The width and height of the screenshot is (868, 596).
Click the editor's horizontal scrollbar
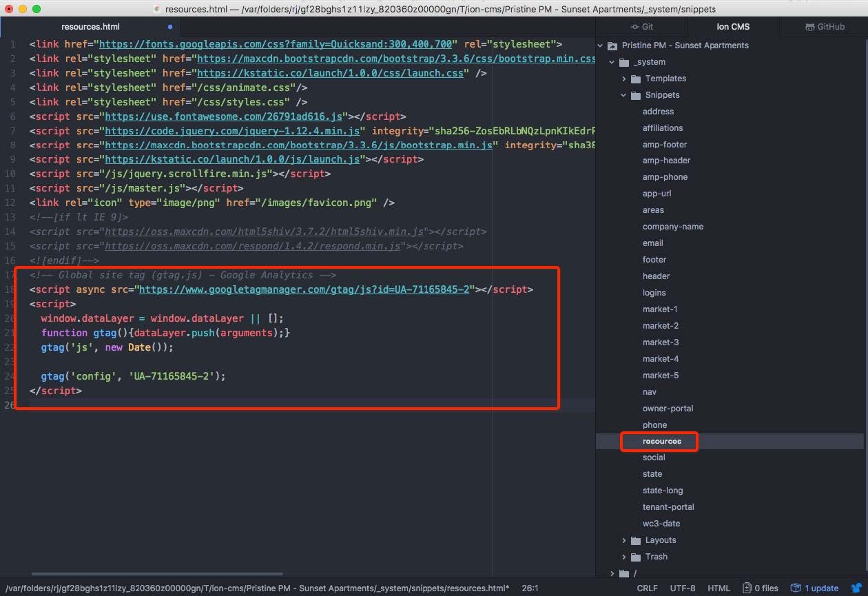click(x=157, y=573)
